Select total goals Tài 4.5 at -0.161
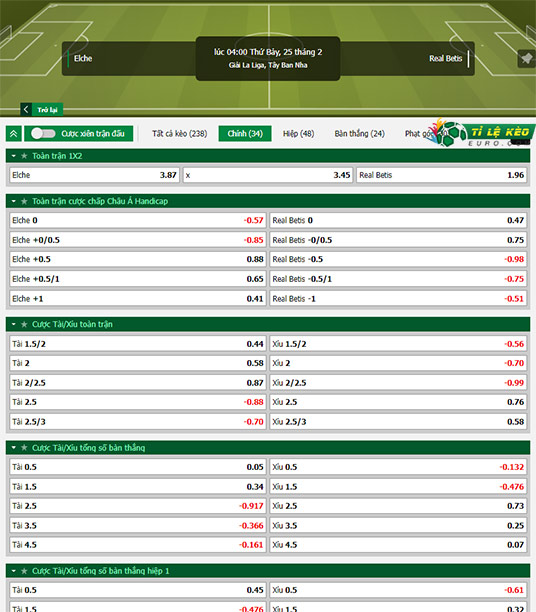This screenshot has height=612, width=536. [138, 545]
